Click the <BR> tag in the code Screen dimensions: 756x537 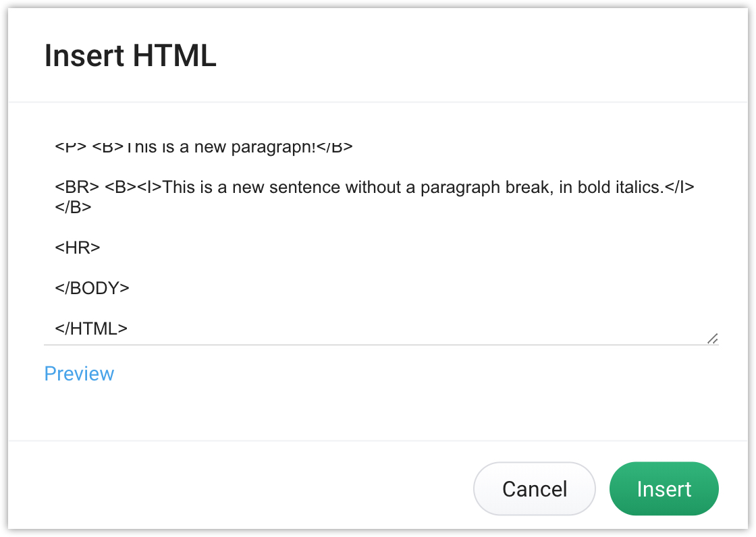(77, 187)
